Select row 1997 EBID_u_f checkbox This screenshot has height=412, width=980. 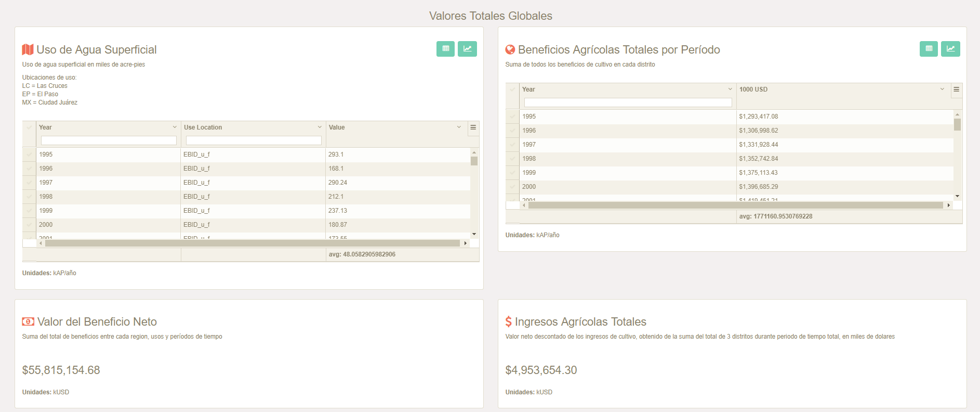coord(30,183)
